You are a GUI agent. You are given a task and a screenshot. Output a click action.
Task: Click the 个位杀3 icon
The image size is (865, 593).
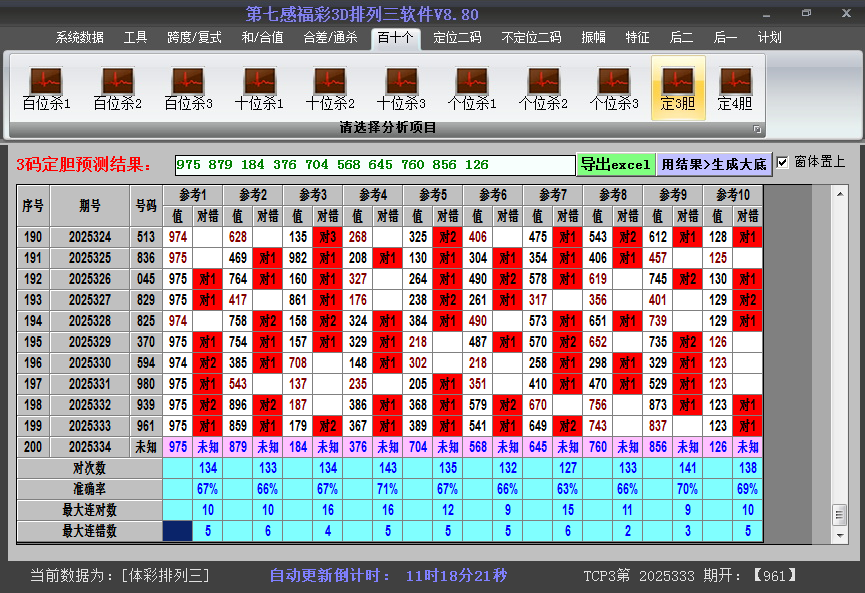tap(614, 88)
